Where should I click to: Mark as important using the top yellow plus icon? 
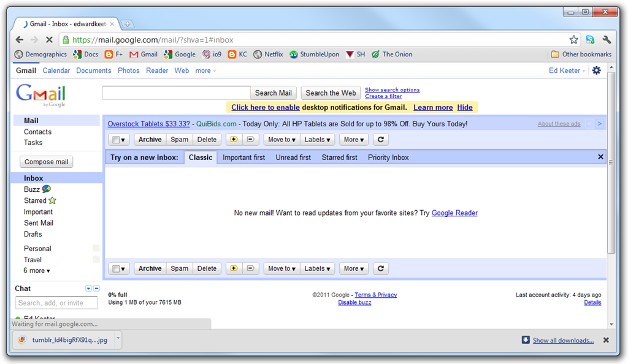[x=234, y=139]
